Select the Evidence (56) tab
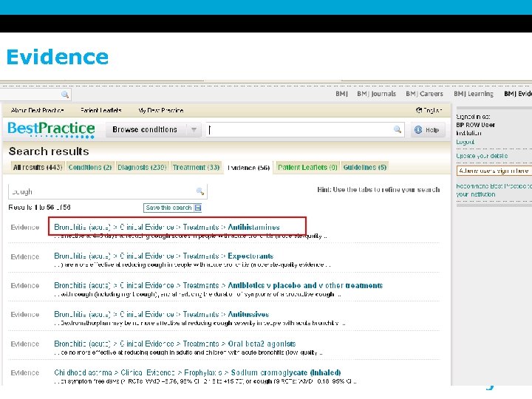Image resolution: width=532 pixels, height=399 pixels. [249, 168]
